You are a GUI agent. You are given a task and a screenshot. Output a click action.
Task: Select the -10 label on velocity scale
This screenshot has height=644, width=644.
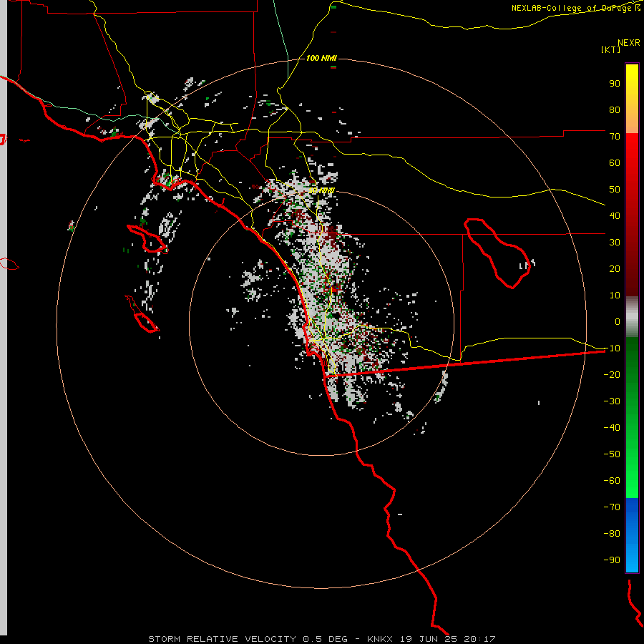[612, 348]
